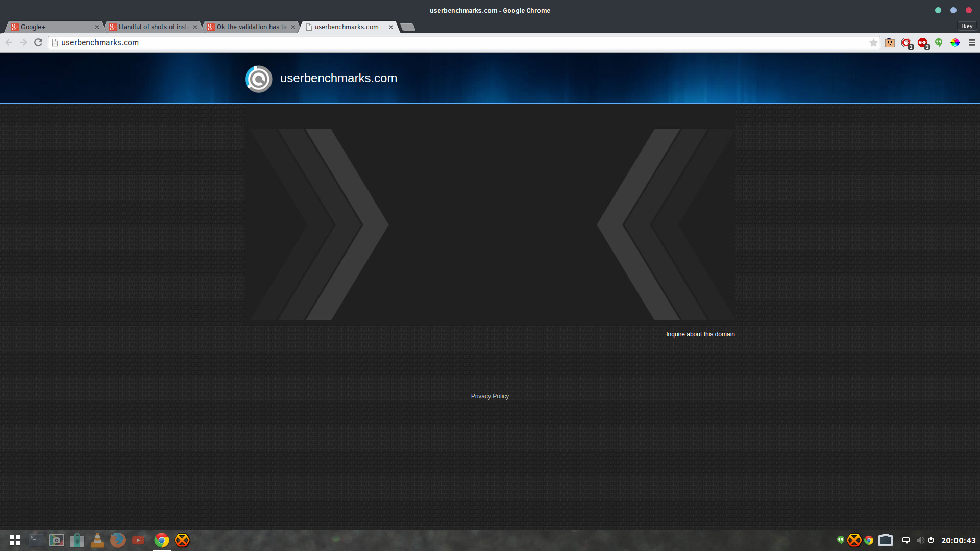The height and width of the screenshot is (551, 980).
Task: Launch VLC media player from taskbar
Action: pos(97,540)
